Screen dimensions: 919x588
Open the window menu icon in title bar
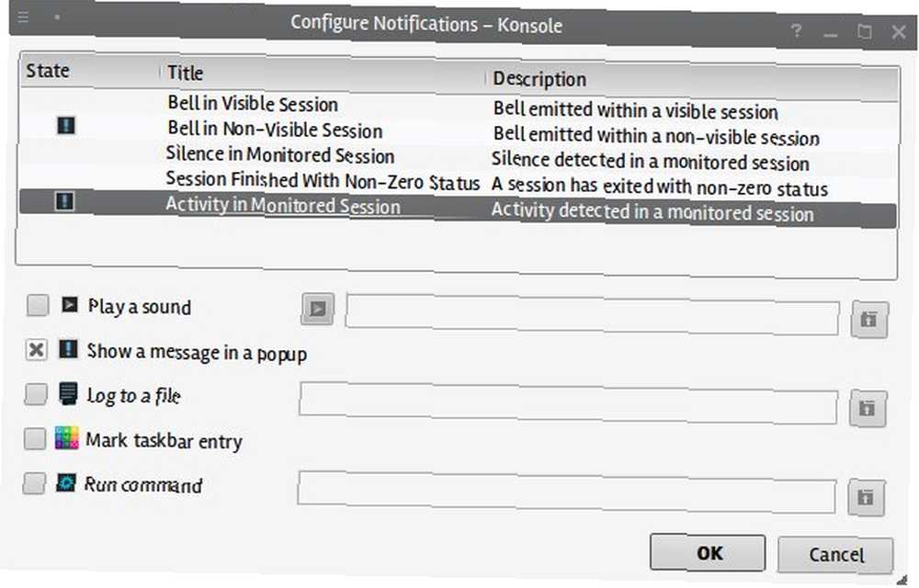point(24,17)
